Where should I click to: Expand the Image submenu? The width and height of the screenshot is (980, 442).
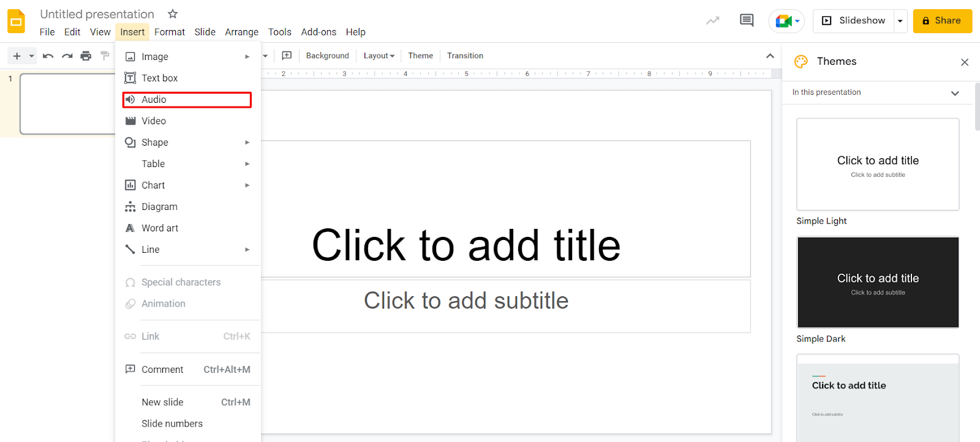click(188, 56)
